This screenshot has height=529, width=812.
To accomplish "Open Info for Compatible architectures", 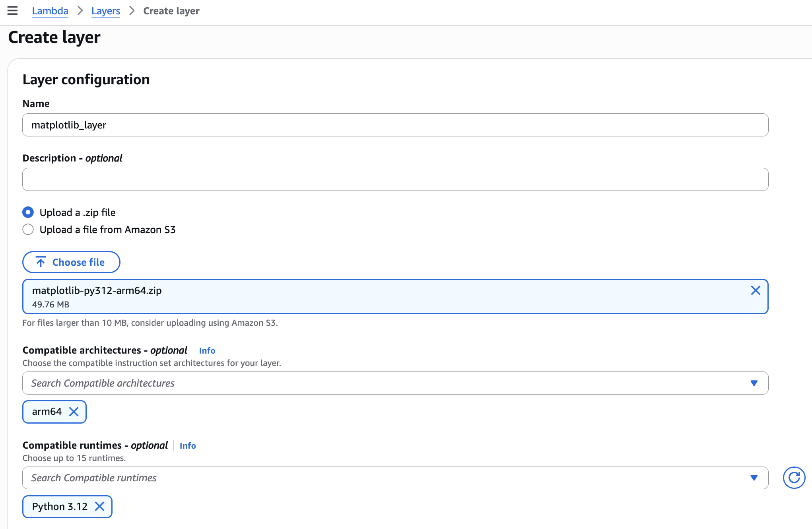I will coord(207,350).
